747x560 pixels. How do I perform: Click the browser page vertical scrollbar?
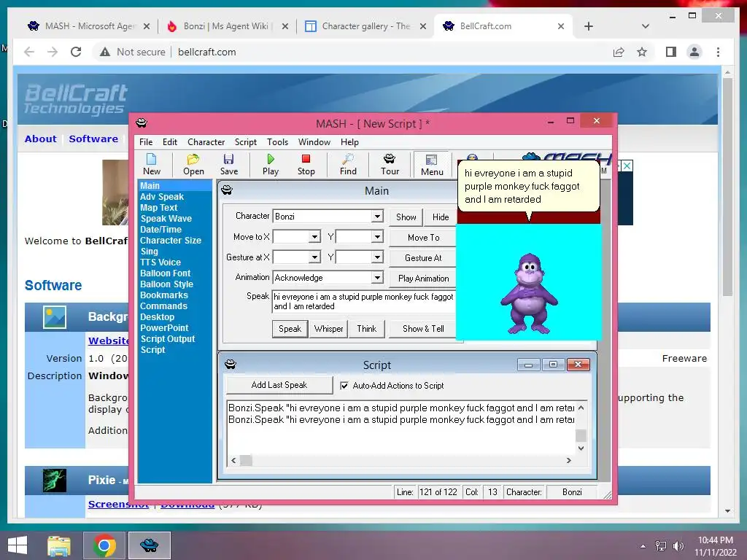[727, 186]
